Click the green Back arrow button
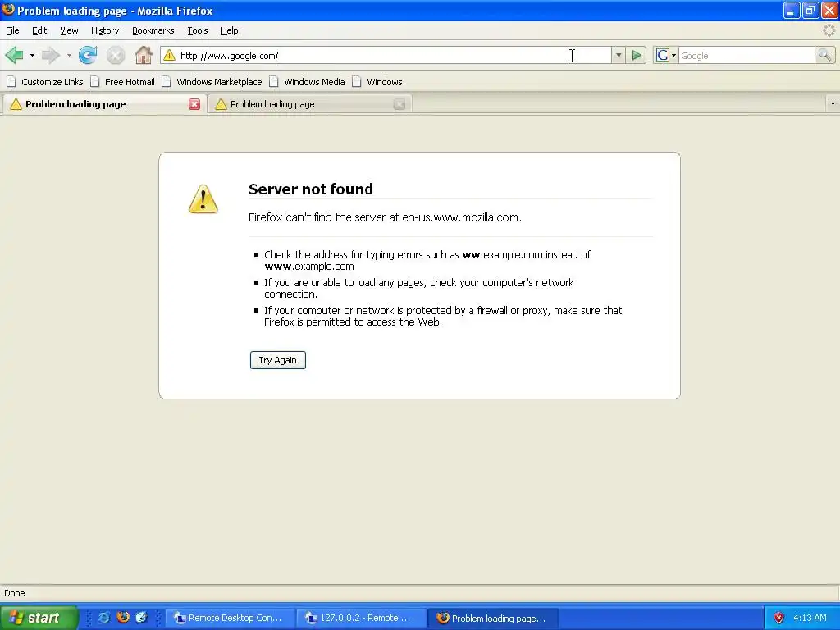The height and width of the screenshot is (630, 840). tap(15, 55)
